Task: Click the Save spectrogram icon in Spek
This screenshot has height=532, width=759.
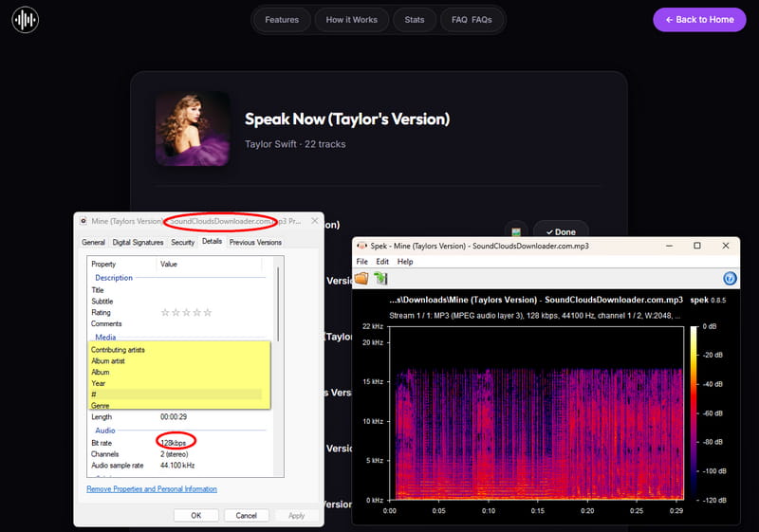Action: 380,279
